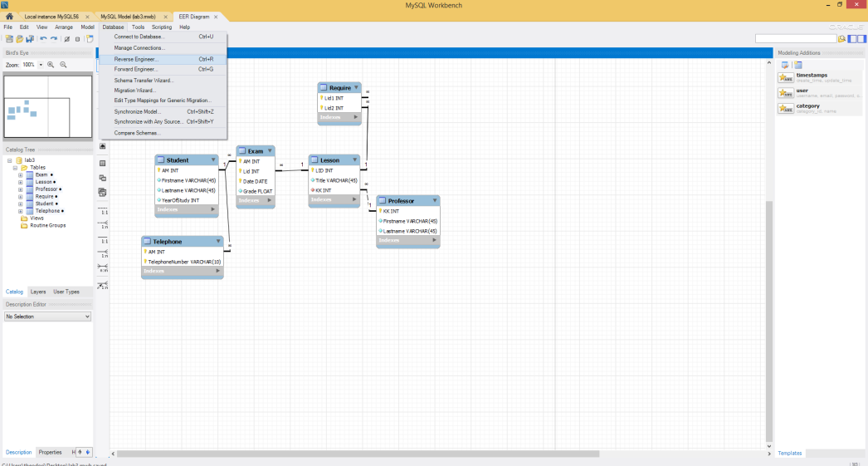Expand the Exam table tree node

coord(21,174)
